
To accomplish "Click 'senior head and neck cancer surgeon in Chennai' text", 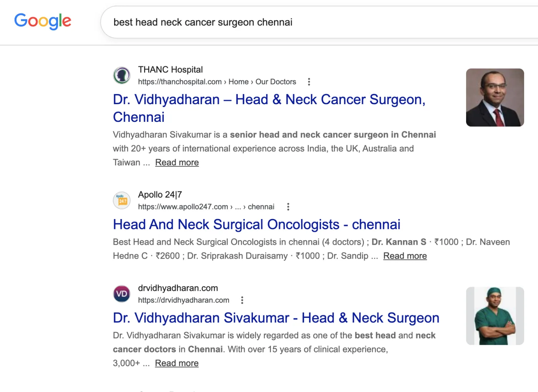I will [x=333, y=135].
